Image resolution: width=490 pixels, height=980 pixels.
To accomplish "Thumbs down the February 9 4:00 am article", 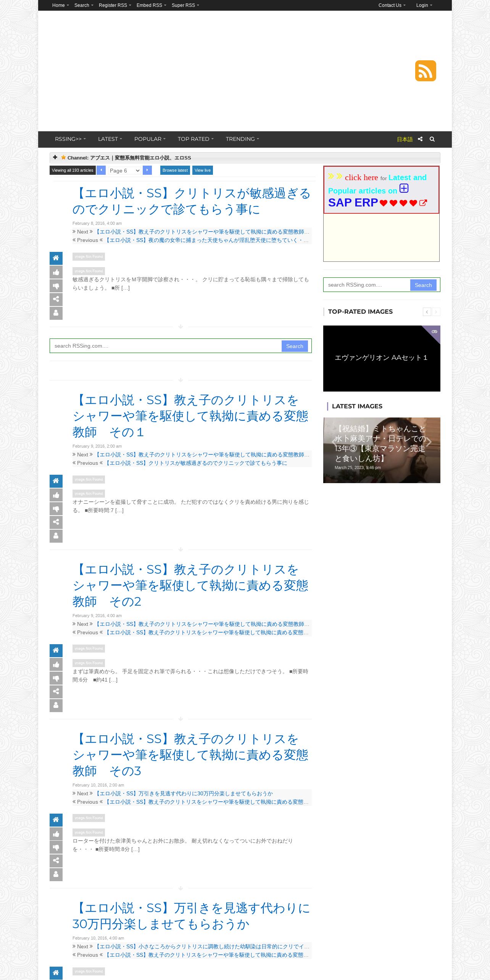I will point(56,678).
